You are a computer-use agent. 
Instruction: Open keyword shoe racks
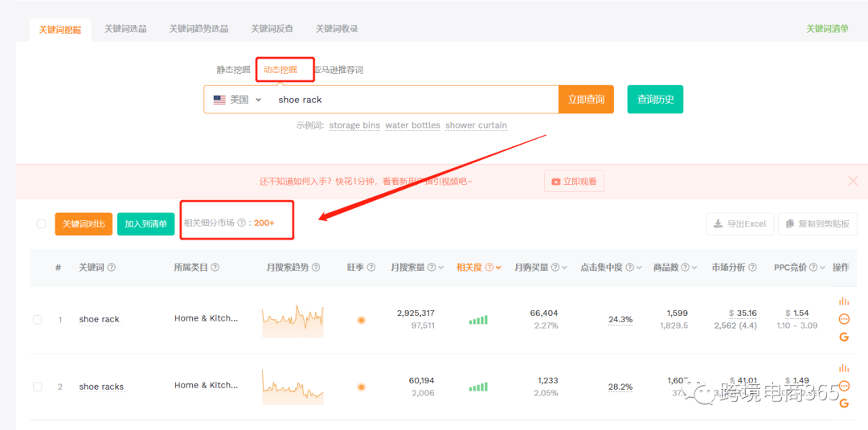[101, 387]
